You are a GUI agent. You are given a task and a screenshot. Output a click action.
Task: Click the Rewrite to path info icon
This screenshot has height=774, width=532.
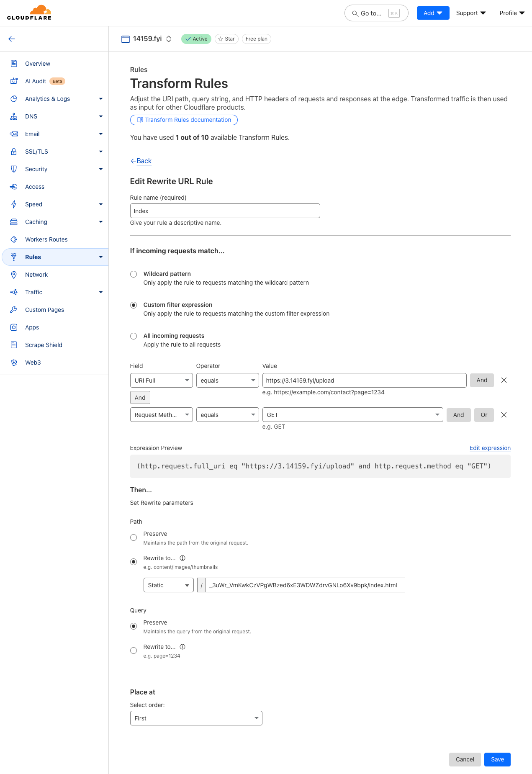coord(182,558)
